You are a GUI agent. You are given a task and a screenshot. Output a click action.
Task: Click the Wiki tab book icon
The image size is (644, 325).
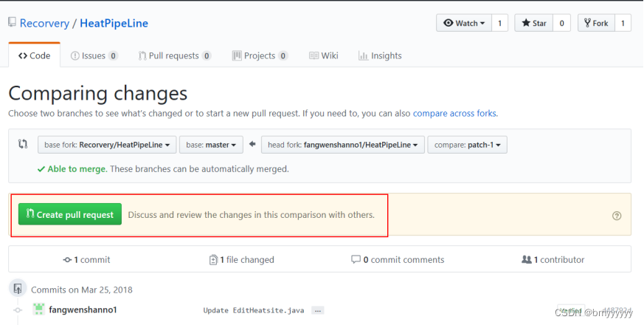[314, 55]
